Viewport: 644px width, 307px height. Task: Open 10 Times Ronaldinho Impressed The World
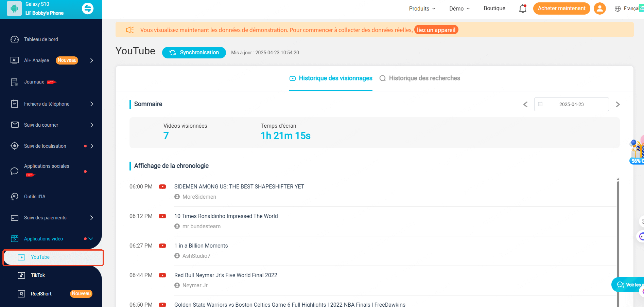[226, 216]
